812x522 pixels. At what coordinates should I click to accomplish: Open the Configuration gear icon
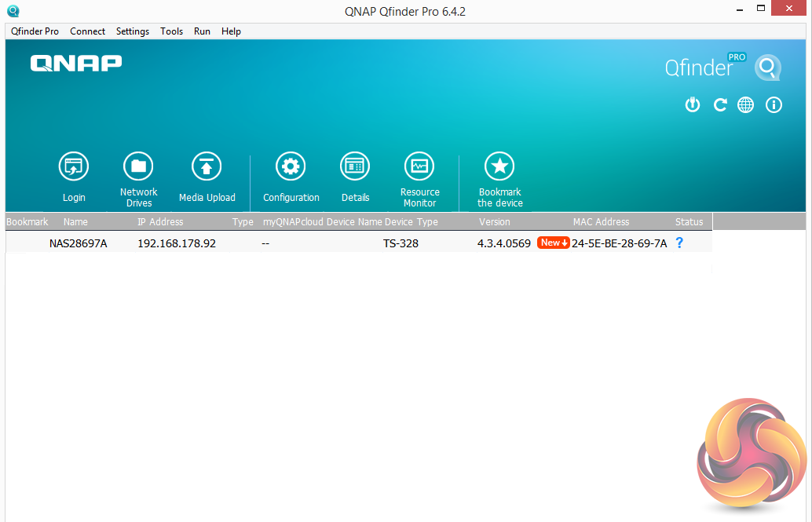click(x=291, y=166)
